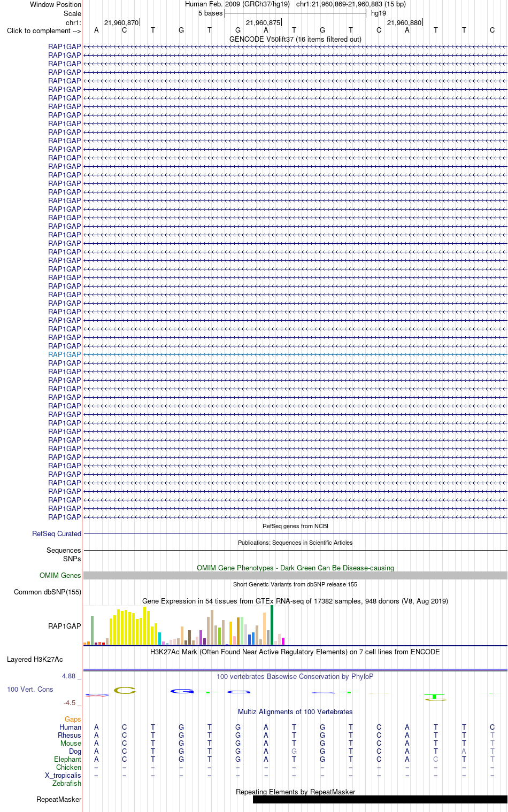Open OMIM Gene Phenotypes track title

[295, 568]
